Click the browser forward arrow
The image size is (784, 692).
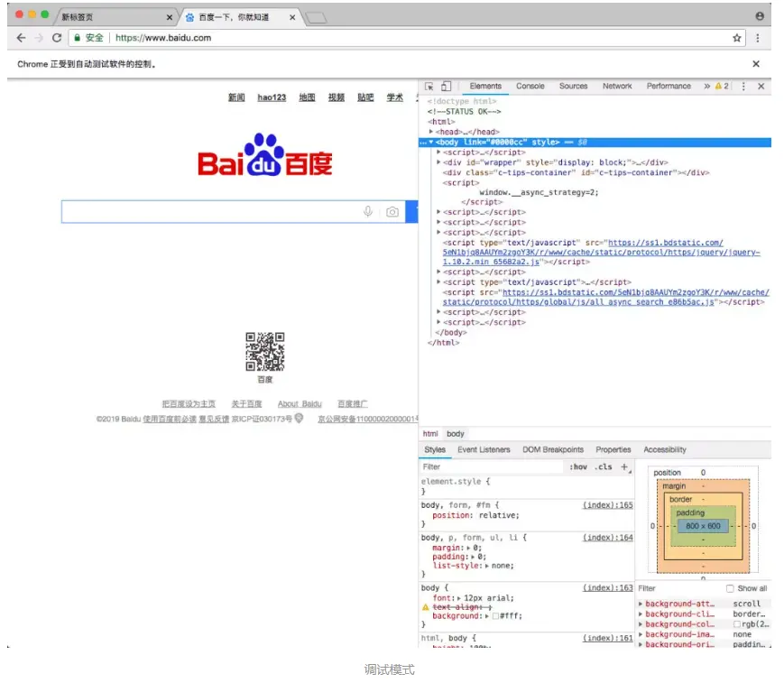(x=39, y=38)
